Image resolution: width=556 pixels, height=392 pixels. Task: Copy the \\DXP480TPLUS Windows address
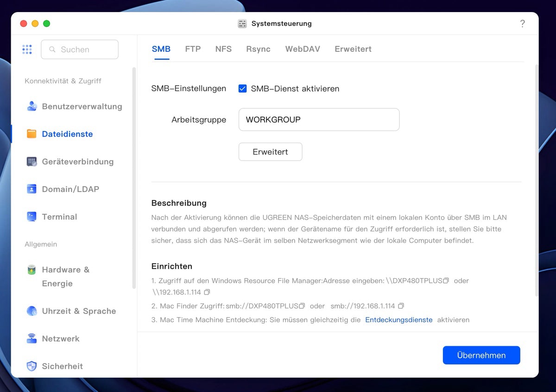pyautogui.click(x=446, y=281)
